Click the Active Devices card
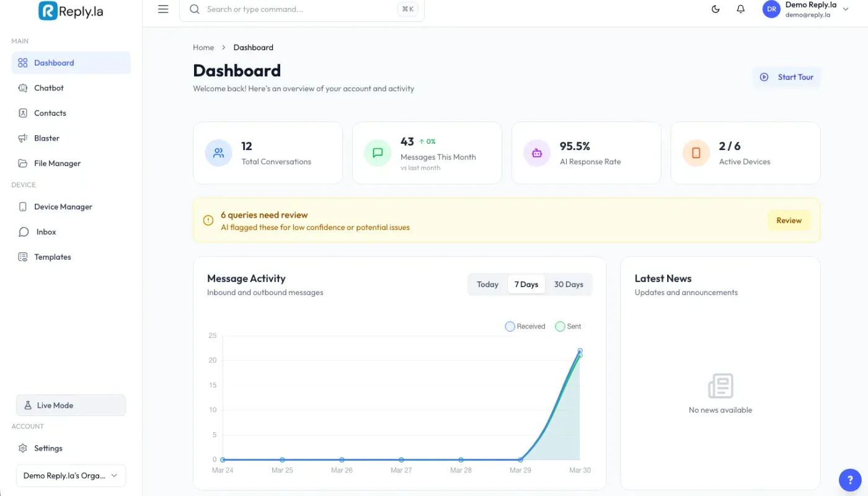This screenshot has width=868, height=496. pos(746,153)
